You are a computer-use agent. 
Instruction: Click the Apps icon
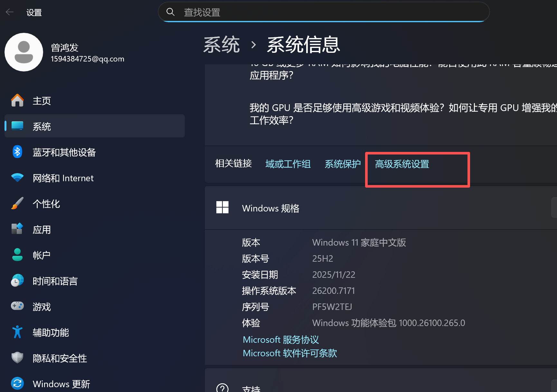[x=17, y=229]
